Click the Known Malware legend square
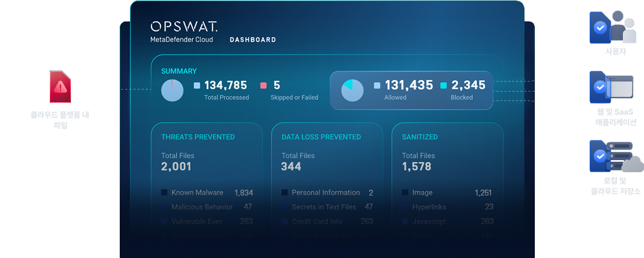 [164, 193]
